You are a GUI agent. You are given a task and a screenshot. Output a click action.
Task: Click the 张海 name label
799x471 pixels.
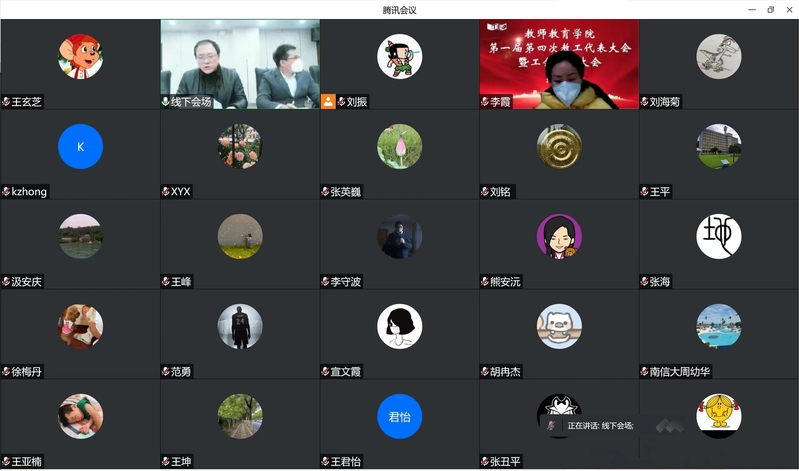point(660,282)
